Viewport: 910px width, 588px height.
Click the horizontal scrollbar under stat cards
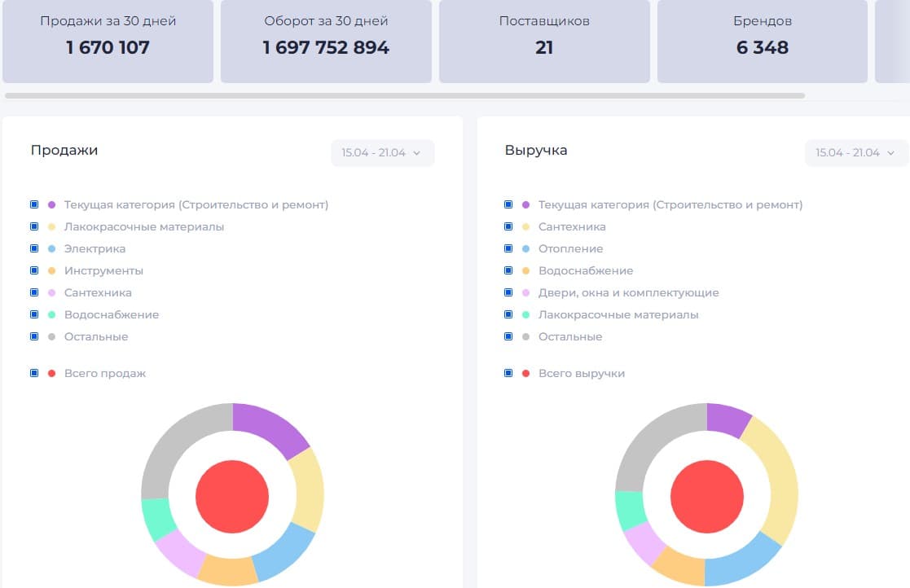405,95
